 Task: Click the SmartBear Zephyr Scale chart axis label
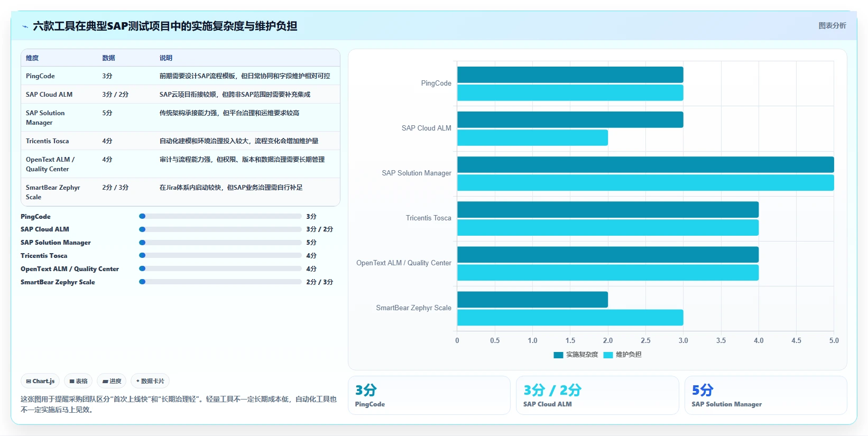coord(414,308)
